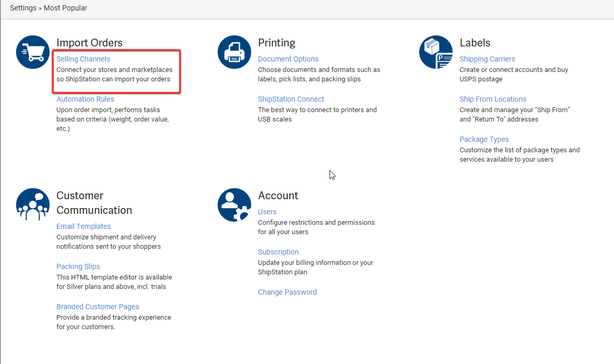Image resolution: width=614 pixels, height=364 pixels.
Task: Go to Packing Slips settings
Action: coord(78,266)
